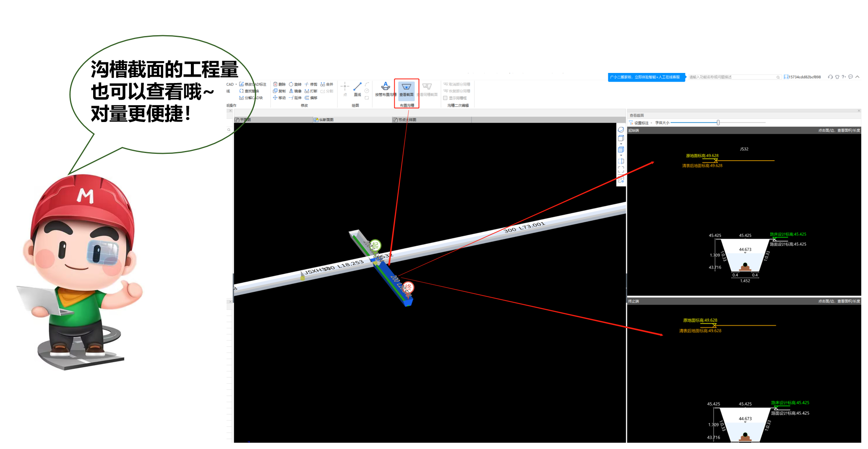Viewport: 868px width, 449px height.
Task: Select the 移动 (move) tool
Action: click(x=279, y=98)
